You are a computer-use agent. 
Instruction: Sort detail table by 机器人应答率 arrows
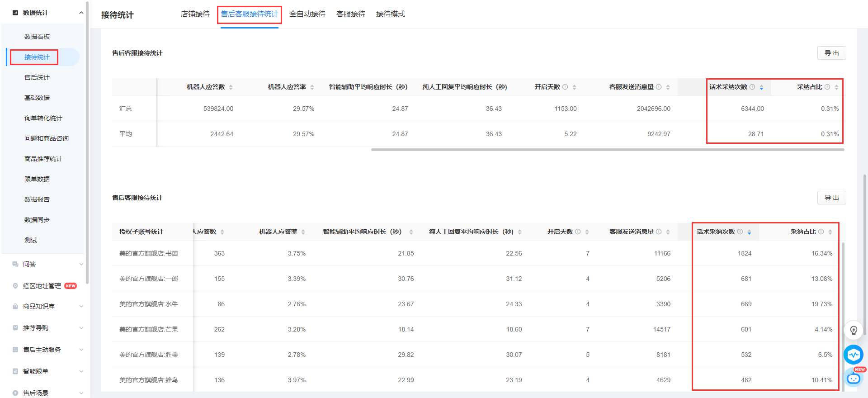point(303,232)
